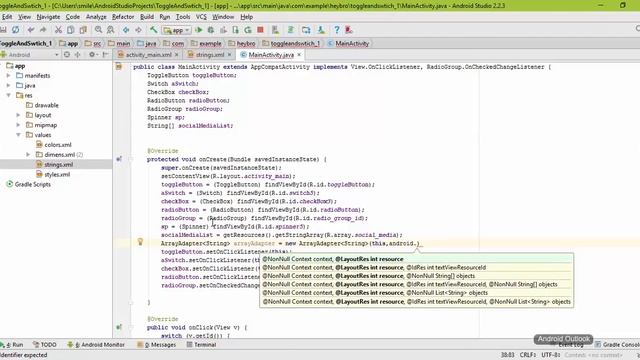Image resolution: width=640 pixels, height=360 pixels.
Task: Open the TODO tool window
Action: (44, 344)
